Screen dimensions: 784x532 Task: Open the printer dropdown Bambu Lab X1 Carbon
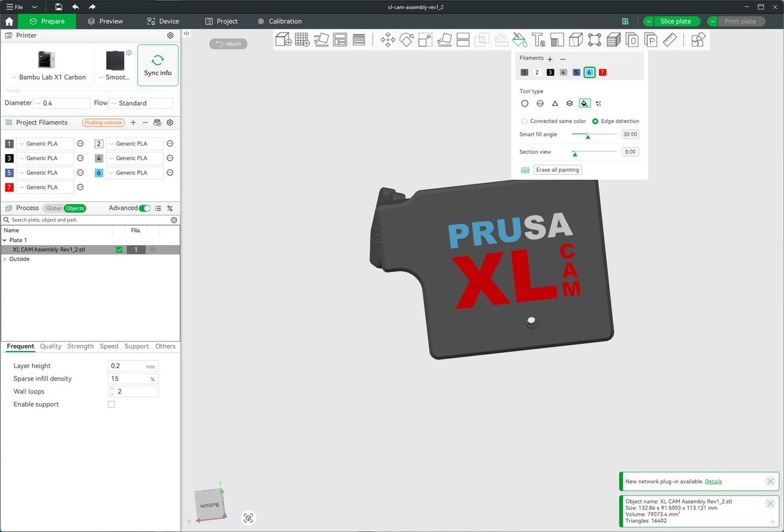click(48, 77)
